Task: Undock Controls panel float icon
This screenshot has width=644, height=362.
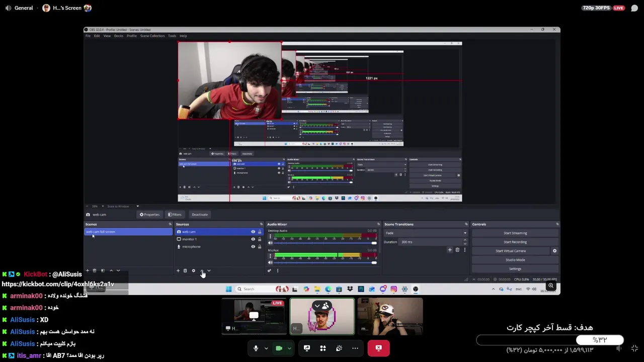Action: tap(557, 224)
